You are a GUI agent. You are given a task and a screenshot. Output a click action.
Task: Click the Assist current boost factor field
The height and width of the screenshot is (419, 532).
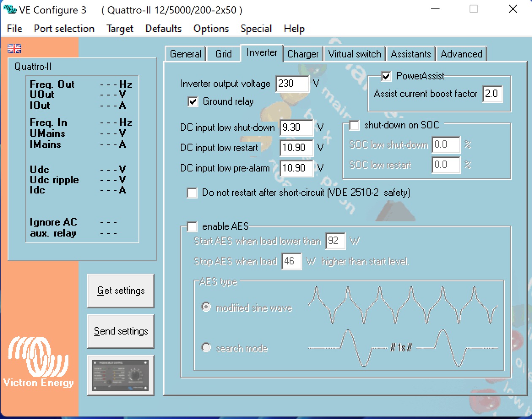pyautogui.click(x=492, y=94)
